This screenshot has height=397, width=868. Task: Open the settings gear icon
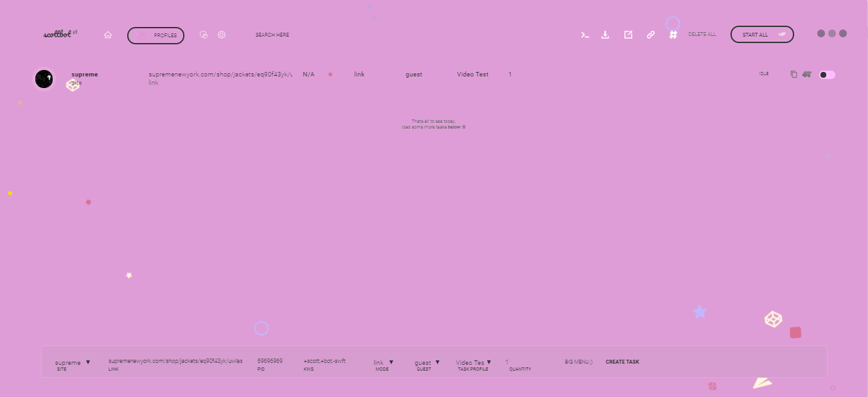[222, 35]
